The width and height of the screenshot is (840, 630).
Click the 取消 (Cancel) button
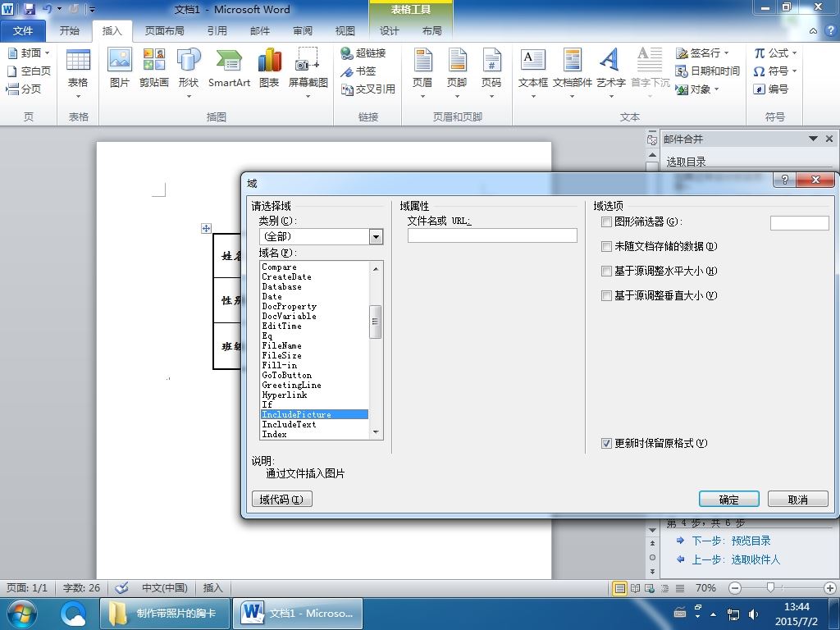[797, 500]
